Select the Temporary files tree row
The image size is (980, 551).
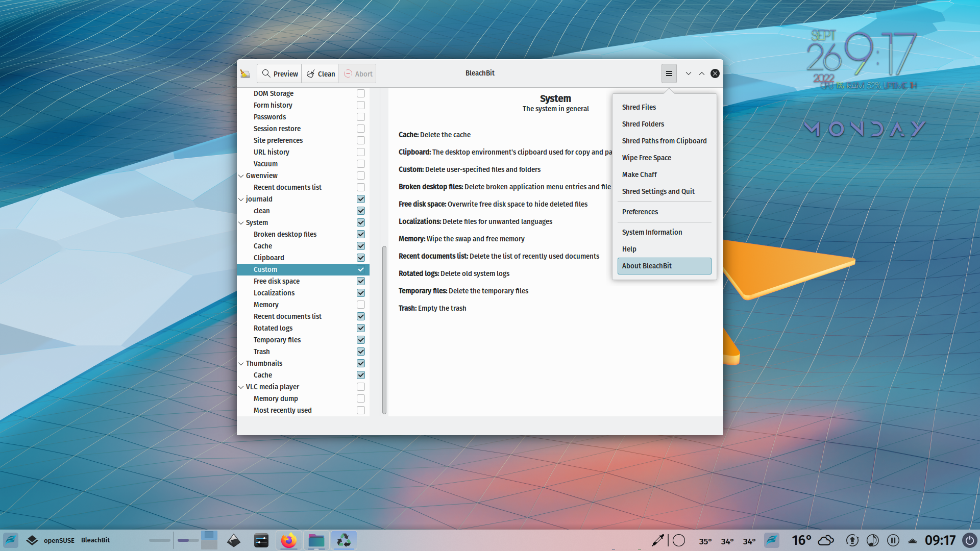point(303,340)
